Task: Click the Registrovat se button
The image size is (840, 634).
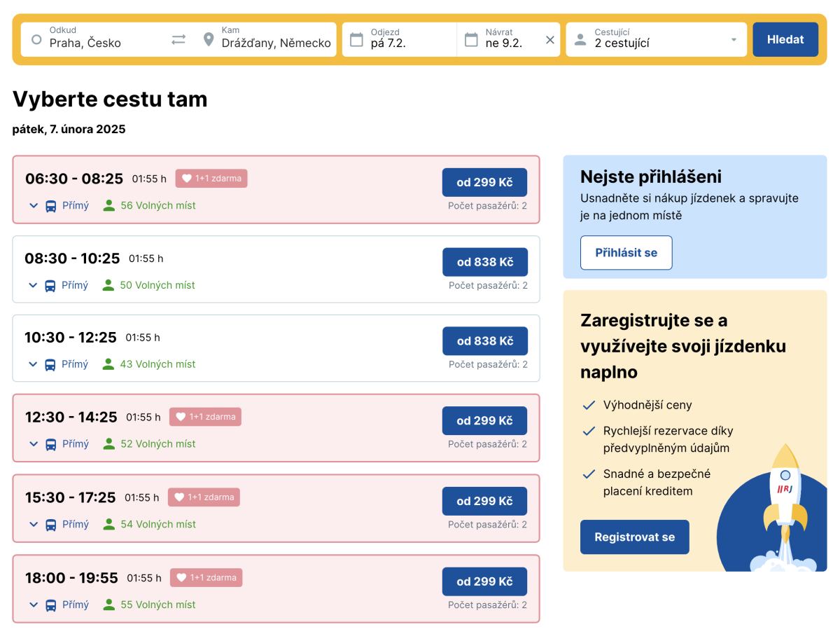Action: pos(634,537)
